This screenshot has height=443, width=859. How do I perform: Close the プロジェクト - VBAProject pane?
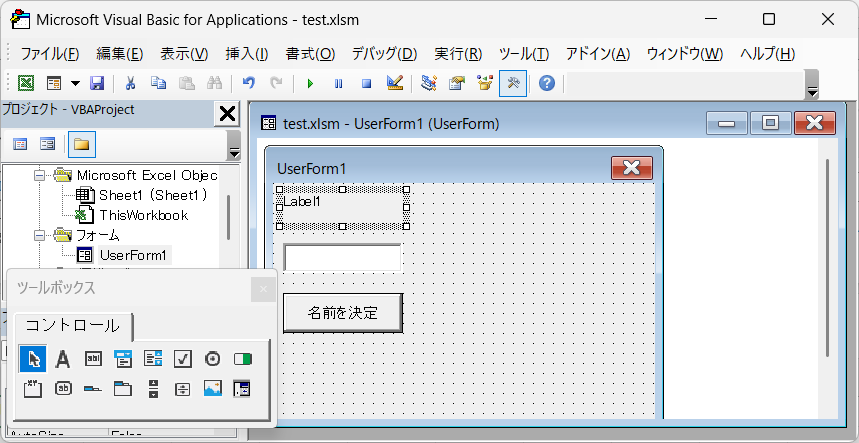[x=227, y=114]
